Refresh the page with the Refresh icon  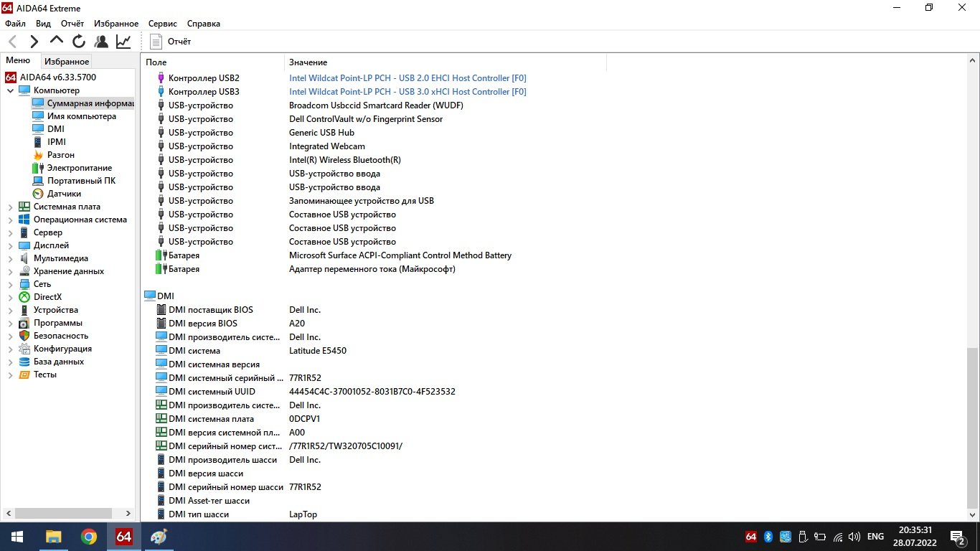point(79,42)
